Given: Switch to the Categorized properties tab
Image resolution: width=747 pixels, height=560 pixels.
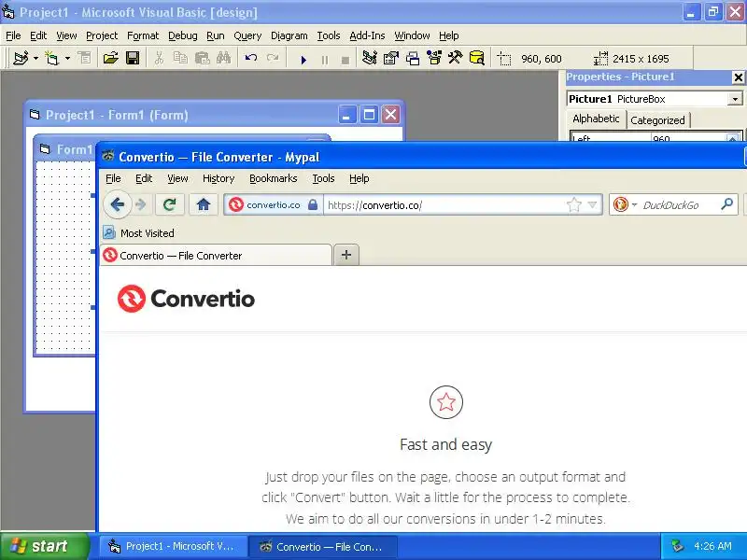Looking at the screenshot, I should pos(657,120).
